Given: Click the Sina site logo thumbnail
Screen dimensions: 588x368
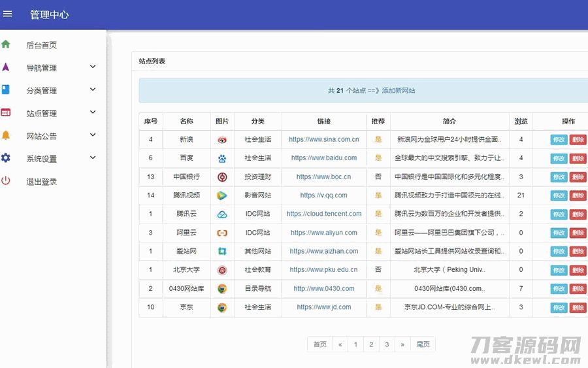Looking at the screenshot, I should [x=222, y=140].
